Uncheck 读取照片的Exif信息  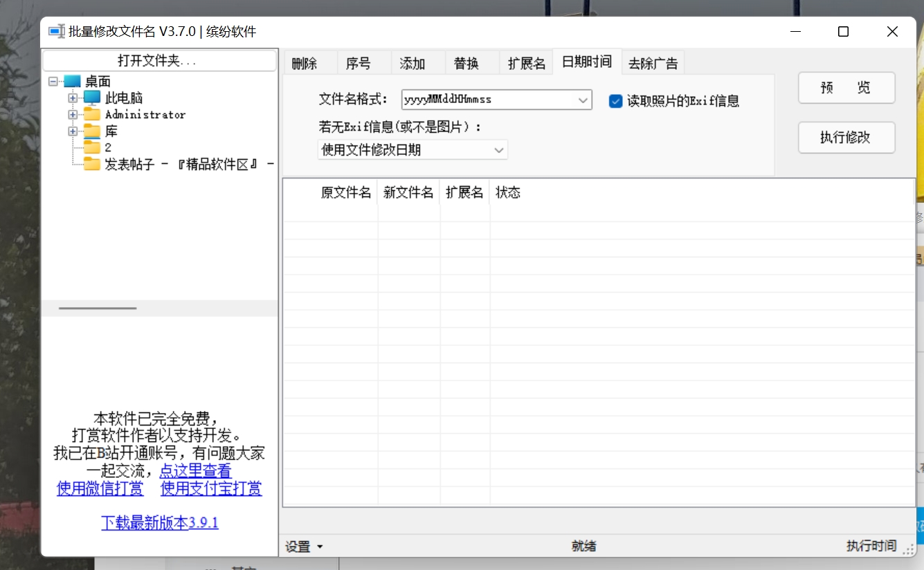tap(615, 100)
